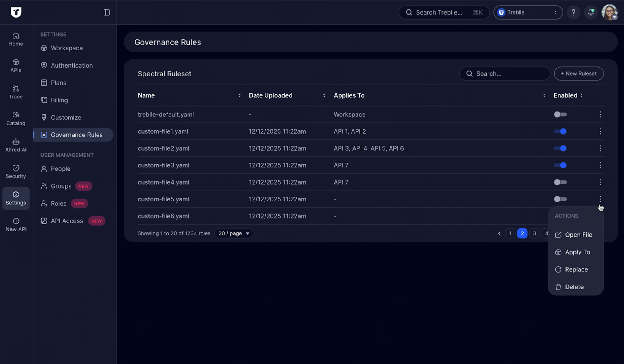Turn on the treblle-default.yaml toggle
Viewport: 624px width, 364px height.
tap(560, 114)
